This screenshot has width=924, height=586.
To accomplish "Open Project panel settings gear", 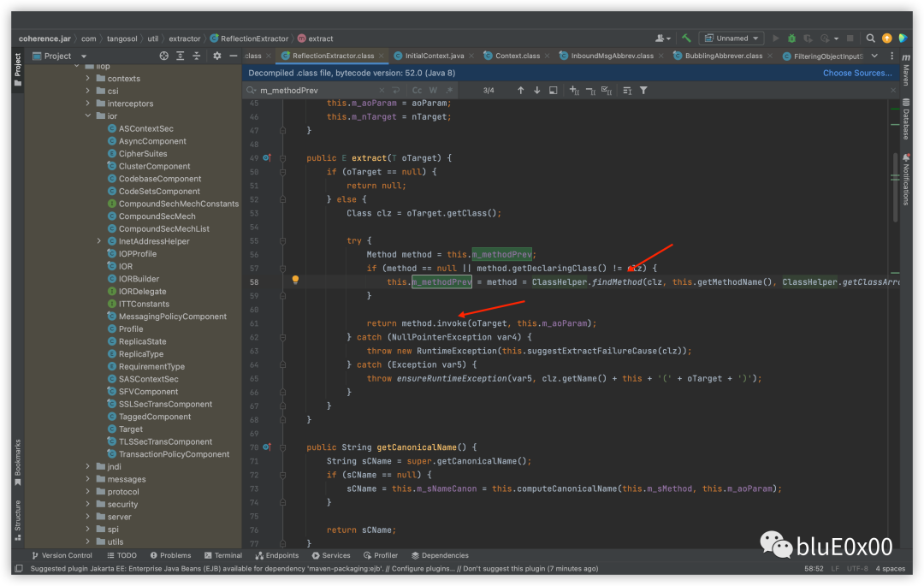I will 216,56.
